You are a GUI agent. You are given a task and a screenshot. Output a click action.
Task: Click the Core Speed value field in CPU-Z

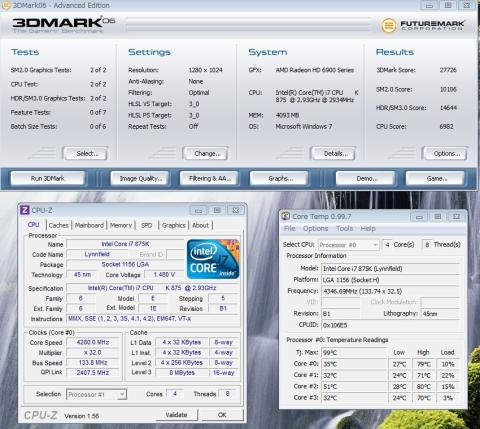coord(93,342)
